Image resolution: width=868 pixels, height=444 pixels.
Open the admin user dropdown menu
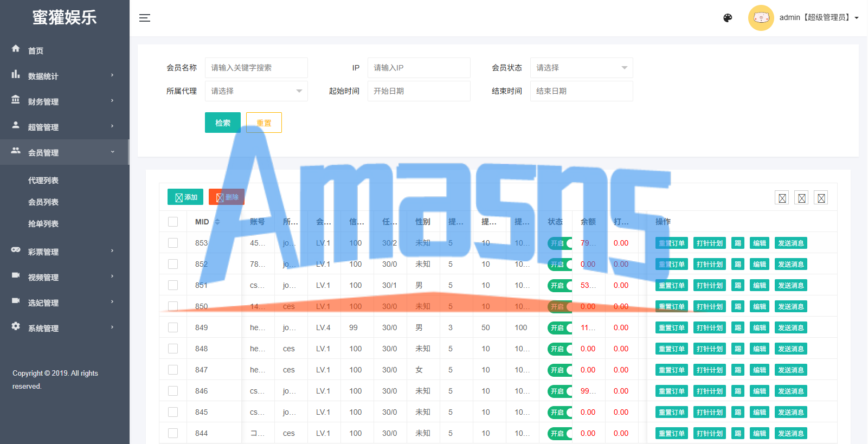coord(819,17)
